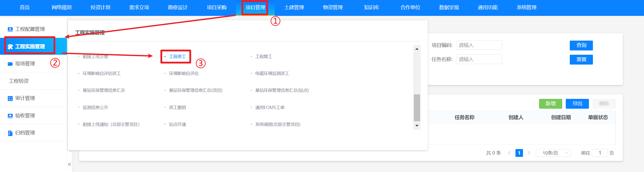Screen dimensions: 644x172
Task: Click the scroll up arrow in submenu
Action: pos(417,49)
